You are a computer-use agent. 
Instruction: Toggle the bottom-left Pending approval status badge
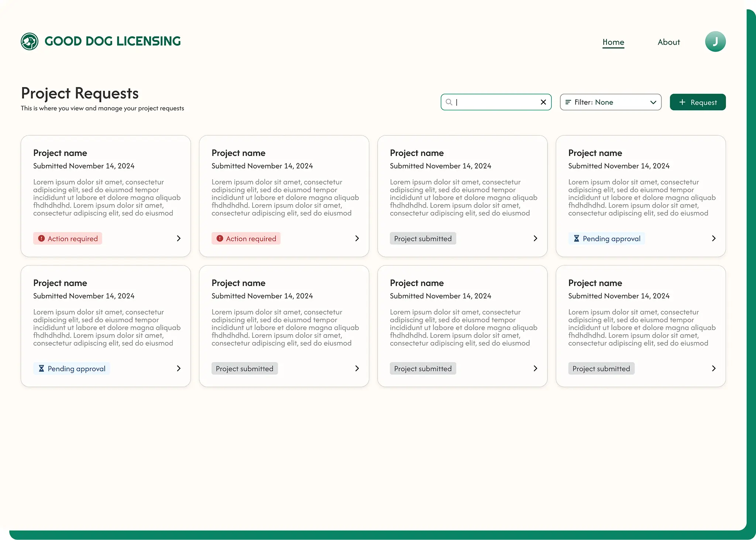(72, 368)
